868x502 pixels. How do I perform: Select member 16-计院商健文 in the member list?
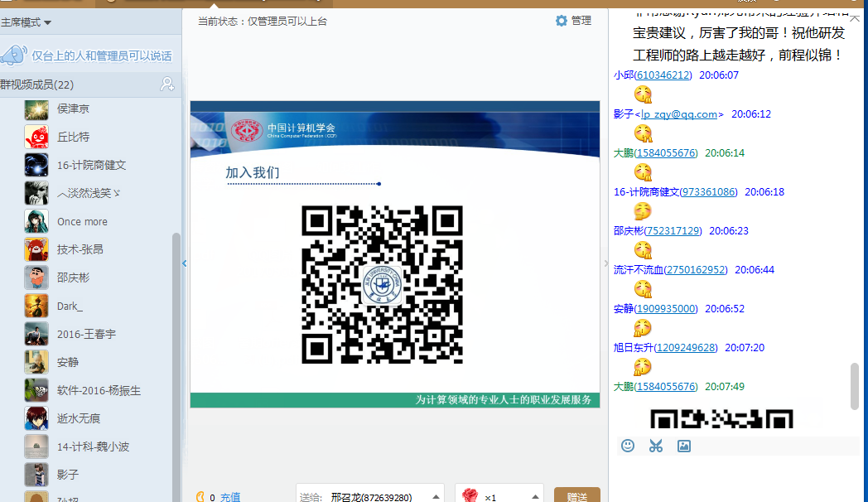(x=91, y=165)
